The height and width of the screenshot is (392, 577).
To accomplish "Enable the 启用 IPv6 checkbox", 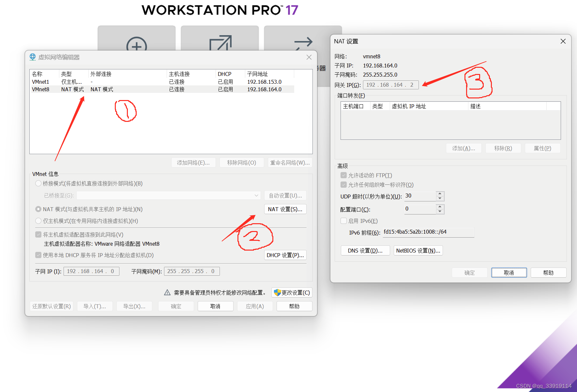I will (343, 221).
